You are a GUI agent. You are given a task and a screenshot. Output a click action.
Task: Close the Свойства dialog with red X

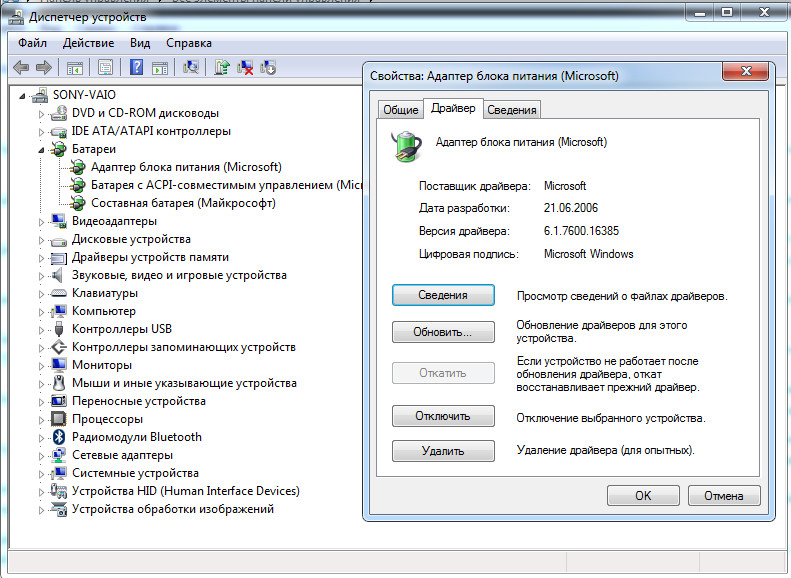[x=746, y=71]
